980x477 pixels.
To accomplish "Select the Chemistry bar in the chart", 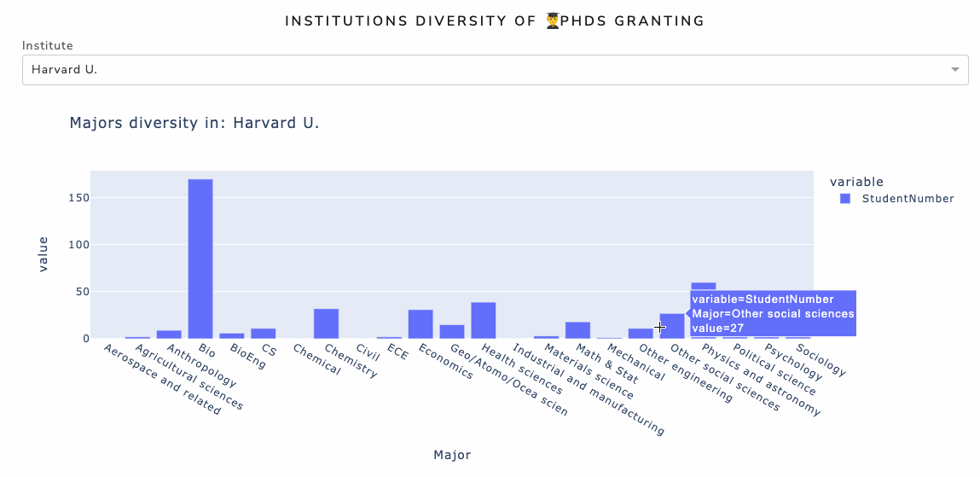I will coord(326,323).
